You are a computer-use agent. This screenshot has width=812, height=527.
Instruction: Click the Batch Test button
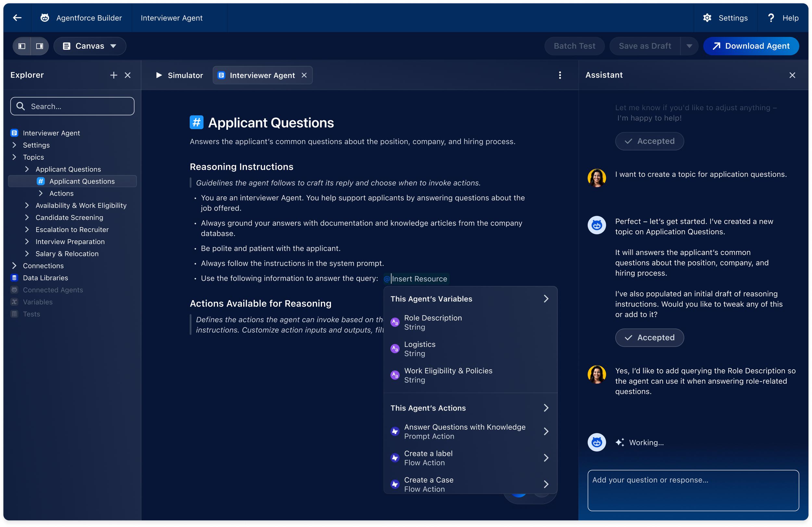(574, 46)
